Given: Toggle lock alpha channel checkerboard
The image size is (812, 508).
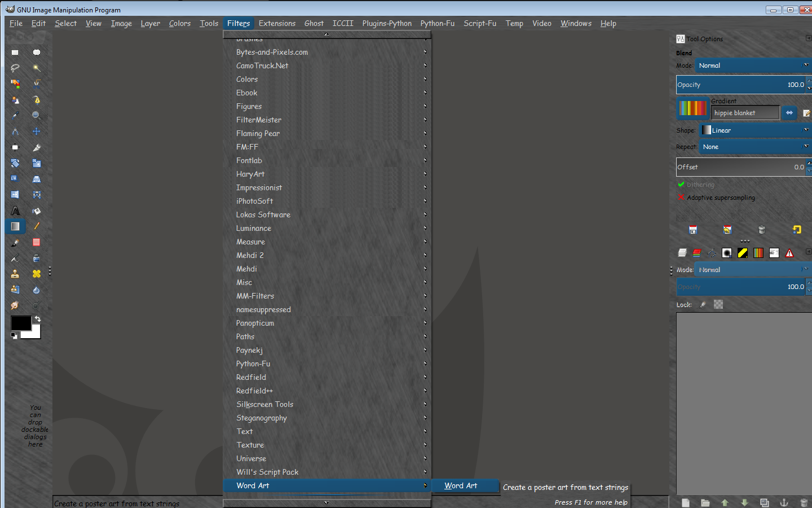Looking at the screenshot, I should 718,305.
